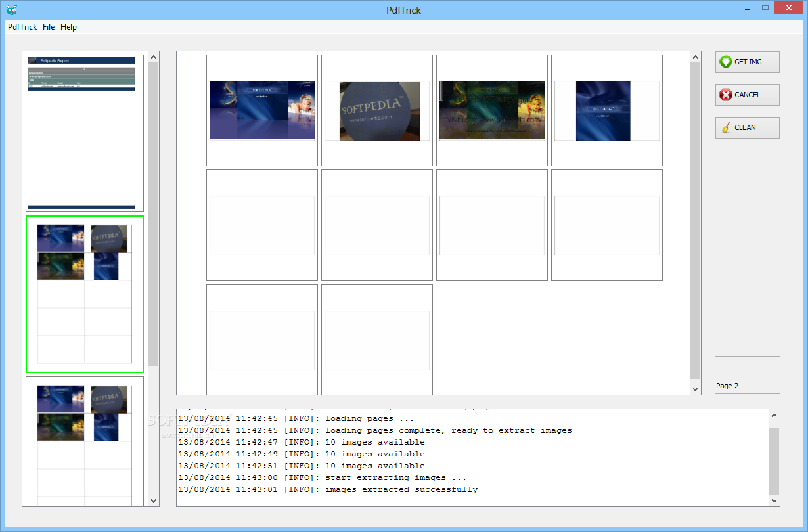Click log panel scrollbar down arrow

coord(774,501)
